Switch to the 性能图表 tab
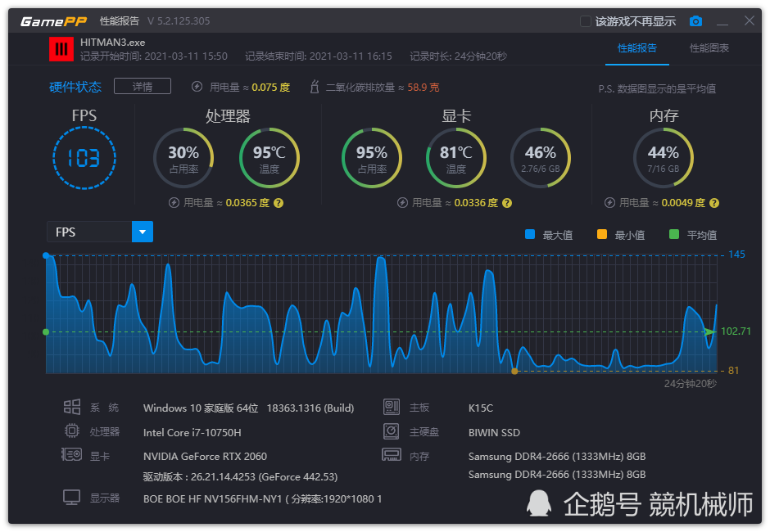 pos(709,48)
